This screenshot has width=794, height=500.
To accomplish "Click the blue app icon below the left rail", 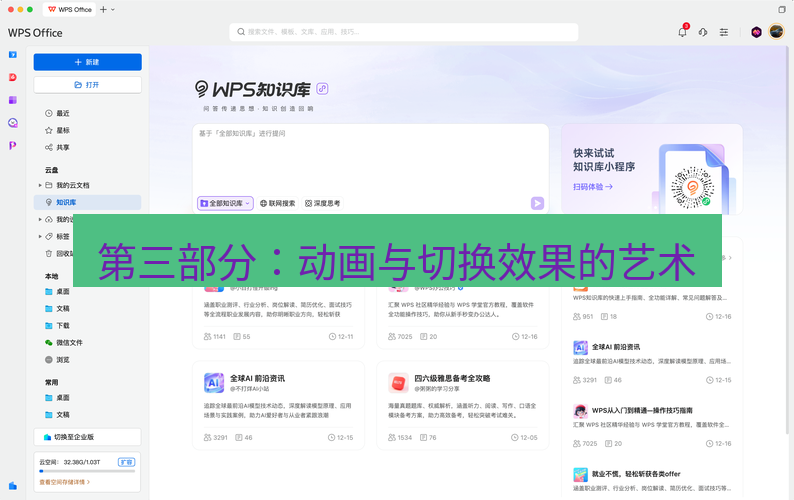I will [13, 486].
